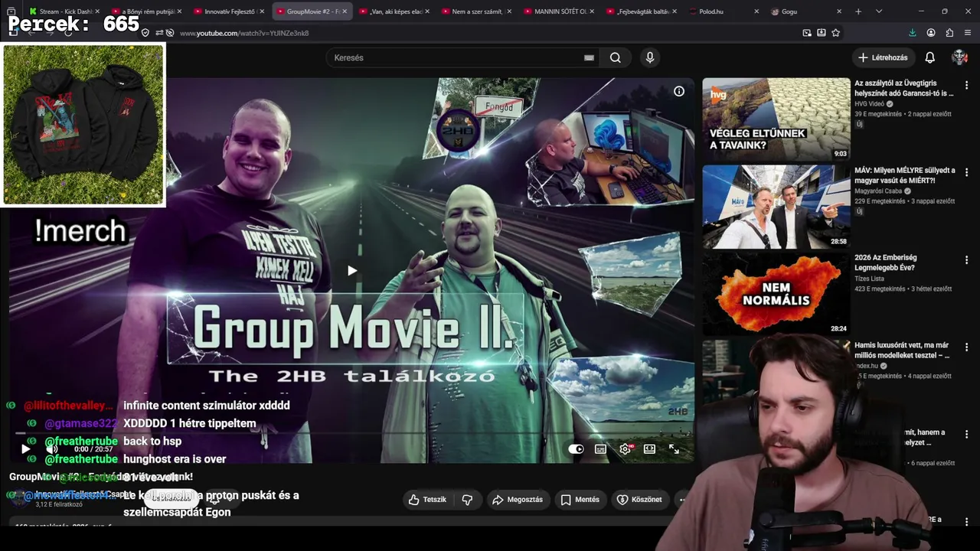Click the browser address bar URL
The height and width of the screenshot is (551, 980).
click(x=244, y=33)
